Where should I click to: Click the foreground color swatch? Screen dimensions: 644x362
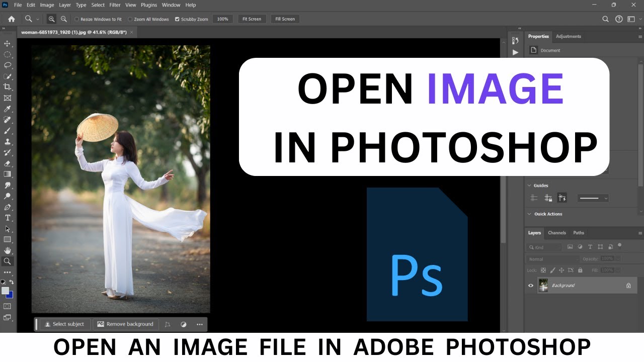(x=5, y=291)
